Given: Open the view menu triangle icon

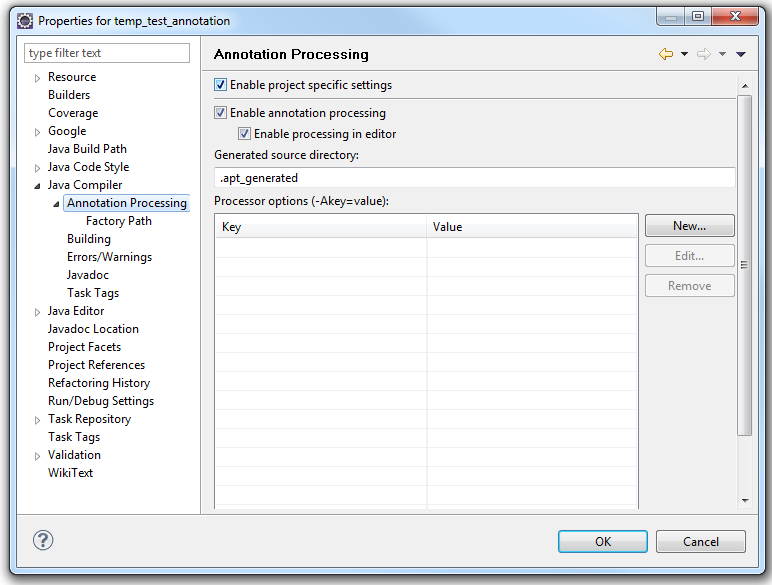Looking at the screenshot, I should pos(741,54).
